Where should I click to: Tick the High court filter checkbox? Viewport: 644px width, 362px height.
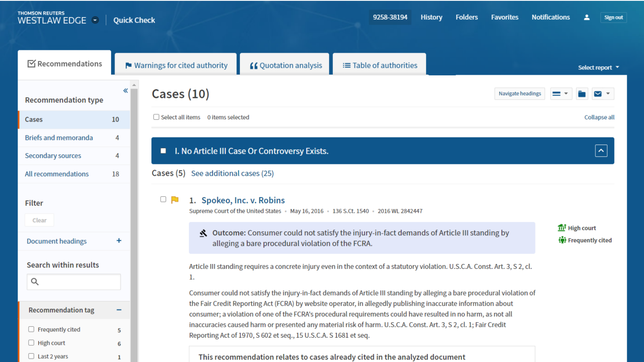pyautogui.click(x=31, y=343)
